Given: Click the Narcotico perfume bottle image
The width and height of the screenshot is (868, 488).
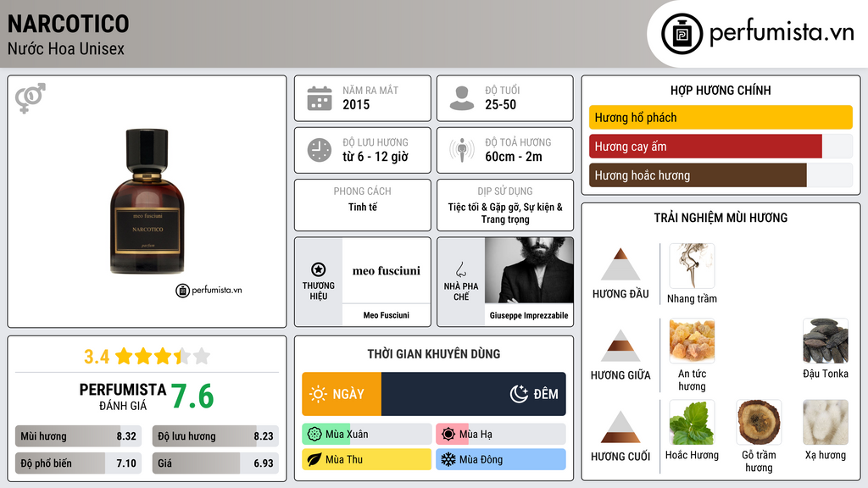Looking at the screenshot, I should [x=147, y=202].
